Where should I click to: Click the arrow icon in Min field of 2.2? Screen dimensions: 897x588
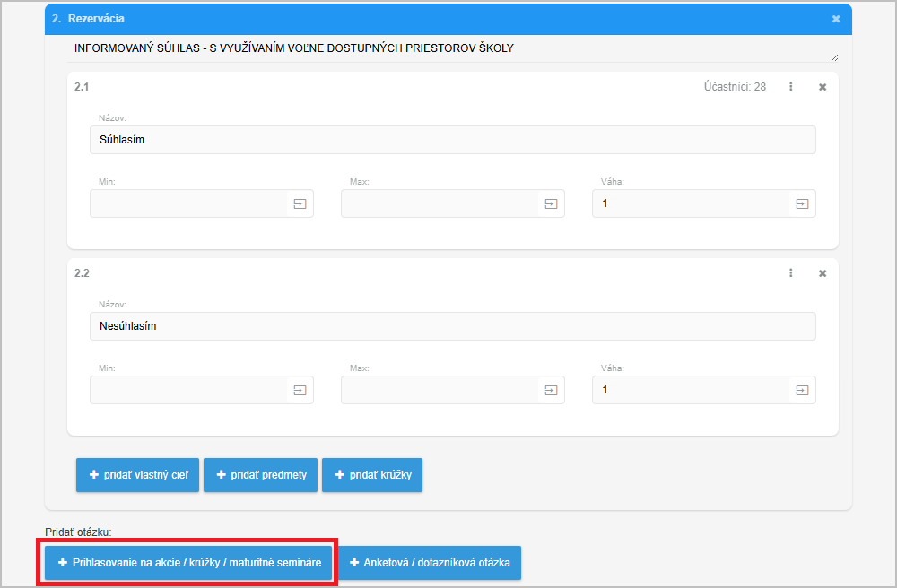tap(300, 390)
